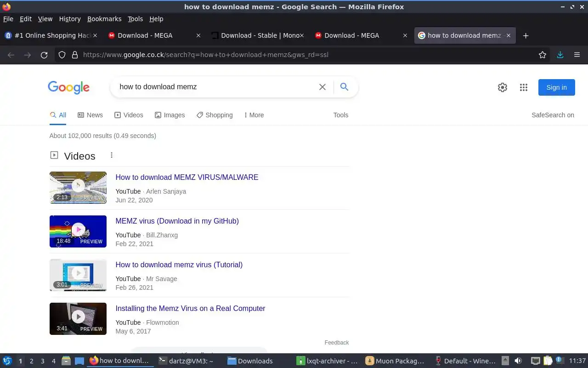Play the 18:48 Nyan cat video thumbnail
588x368 pixels.
coord(78,231)
